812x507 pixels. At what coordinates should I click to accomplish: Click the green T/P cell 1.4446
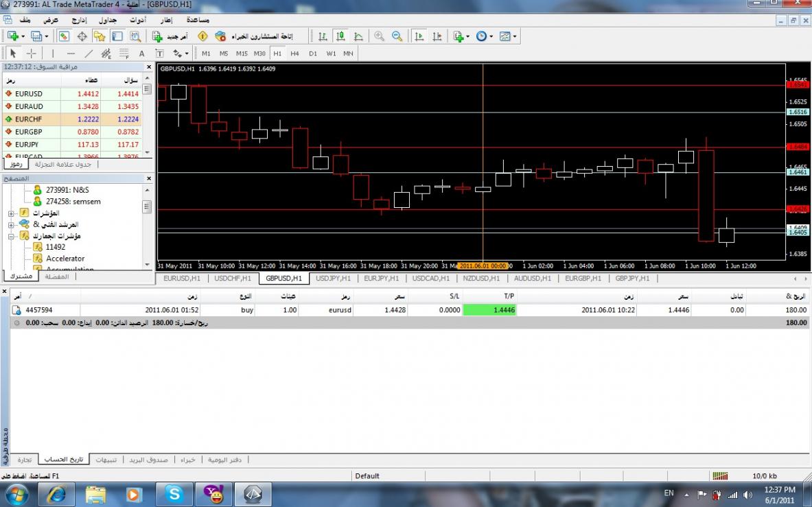pyautogui.click(x=489, y=310)
